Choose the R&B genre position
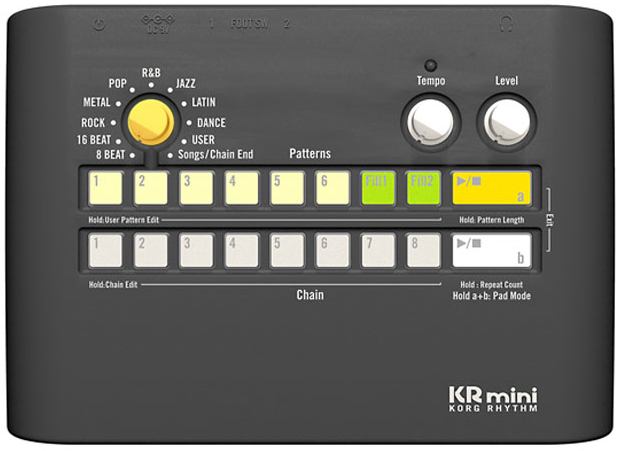 tap(151, 73)
